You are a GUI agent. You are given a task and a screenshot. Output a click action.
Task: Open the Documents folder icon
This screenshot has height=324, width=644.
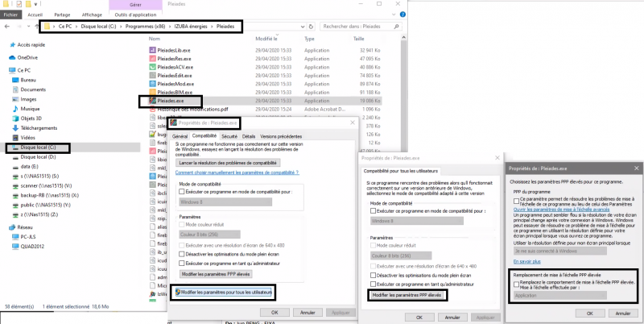coord(15,89)
